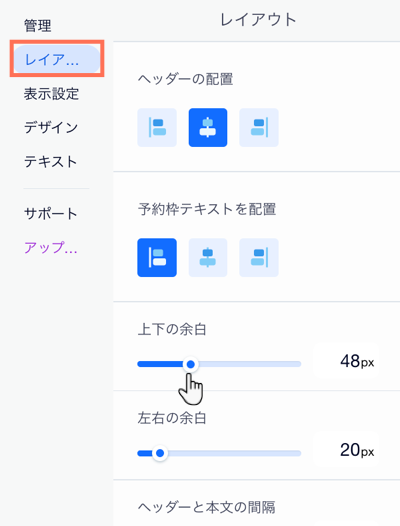400x526 pixels.
Task: Click the purple アップグレード link
Action: pyautogui.click(x=51, y=248)
